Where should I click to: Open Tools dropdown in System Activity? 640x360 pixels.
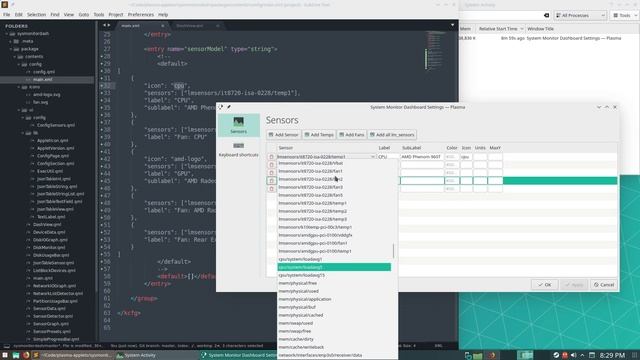coord(625,16)
